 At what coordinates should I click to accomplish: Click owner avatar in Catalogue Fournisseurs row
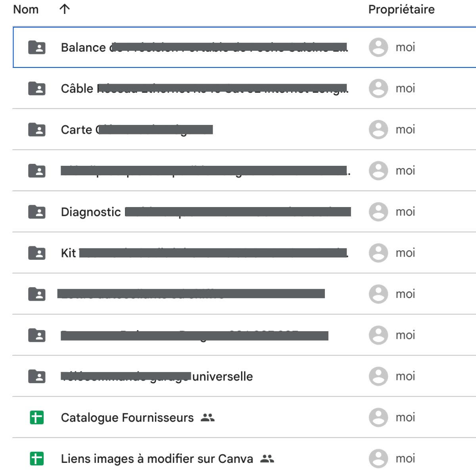[x=378, y=417]
